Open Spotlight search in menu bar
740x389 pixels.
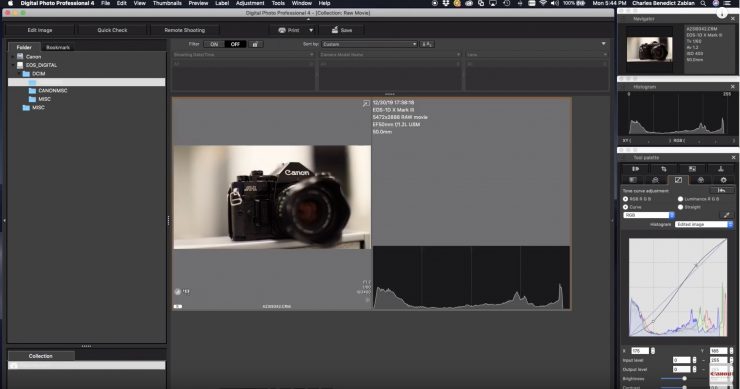point(703,3)
